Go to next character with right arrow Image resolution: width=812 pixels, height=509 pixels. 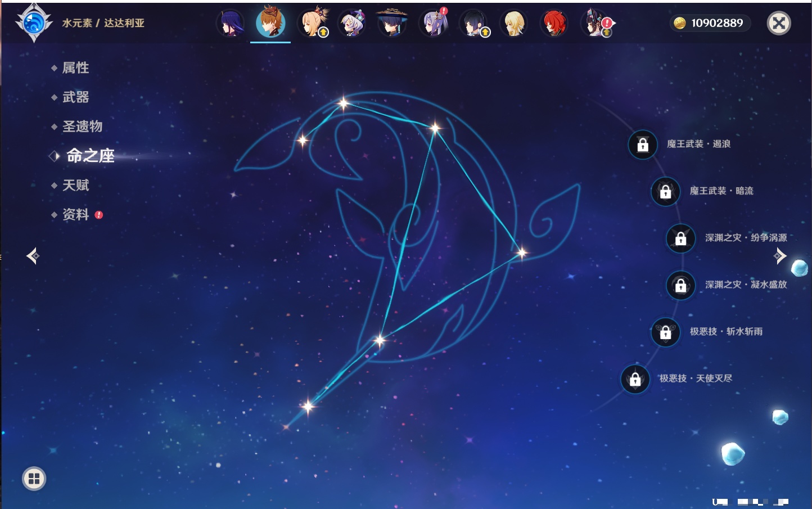pyautogui.click(x=779, y=256)
